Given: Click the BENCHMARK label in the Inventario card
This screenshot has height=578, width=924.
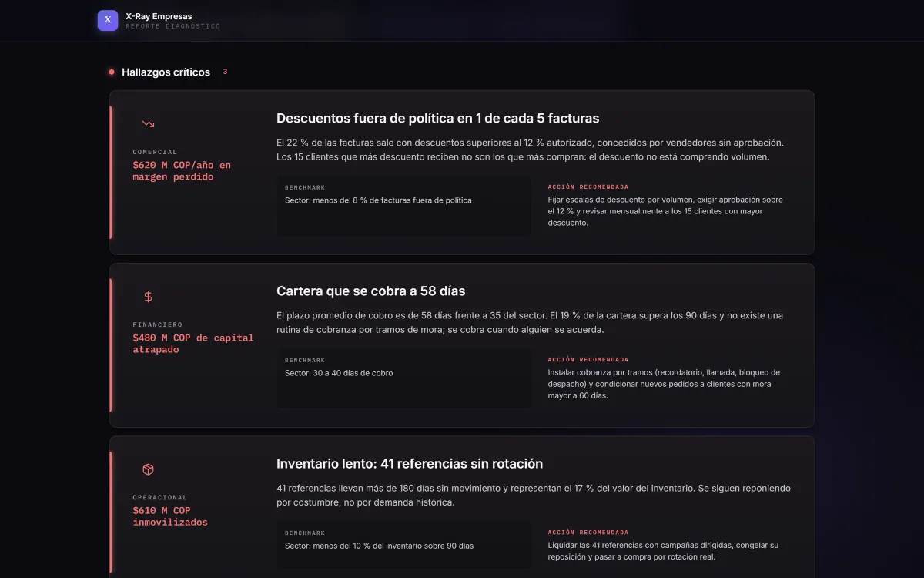Looking at the screenshot, I should [x=305, y=533].
